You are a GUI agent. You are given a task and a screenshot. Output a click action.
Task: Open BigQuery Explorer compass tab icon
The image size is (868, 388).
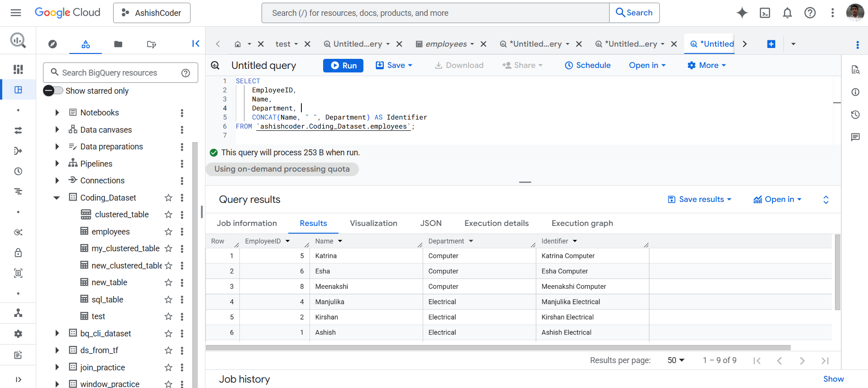click(52, 44)
